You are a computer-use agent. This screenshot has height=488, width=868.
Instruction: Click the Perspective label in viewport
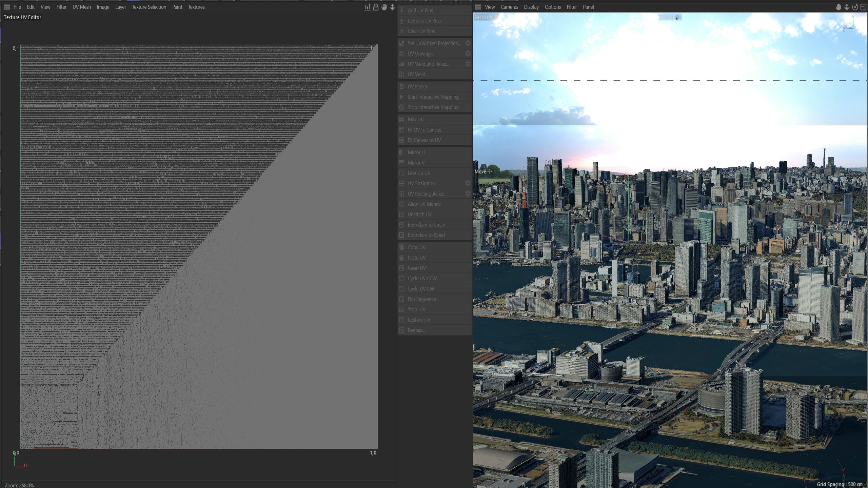(486, 17)
